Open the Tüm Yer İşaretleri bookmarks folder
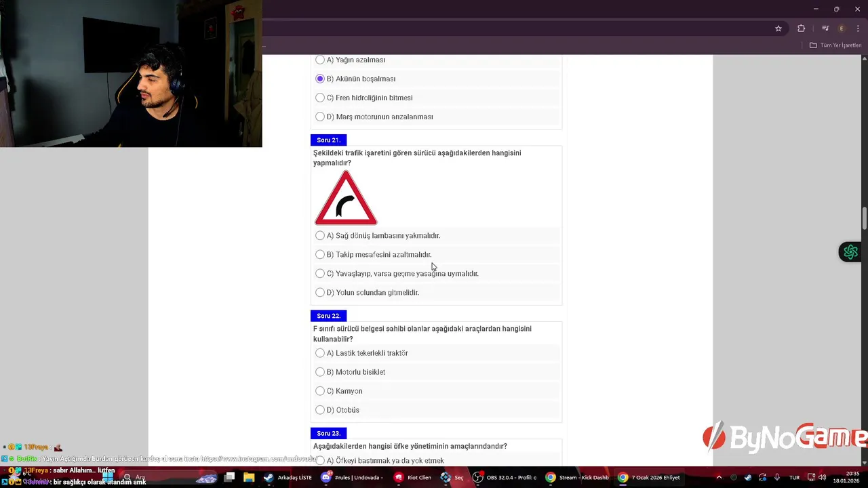 pyautogui.click(x=835, y=45)
